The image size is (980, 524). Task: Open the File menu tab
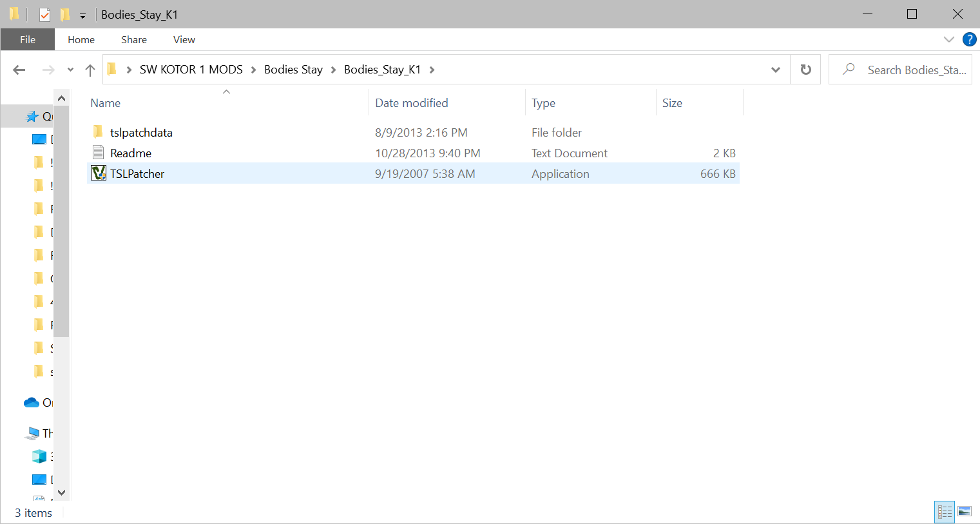coord(28,39)
